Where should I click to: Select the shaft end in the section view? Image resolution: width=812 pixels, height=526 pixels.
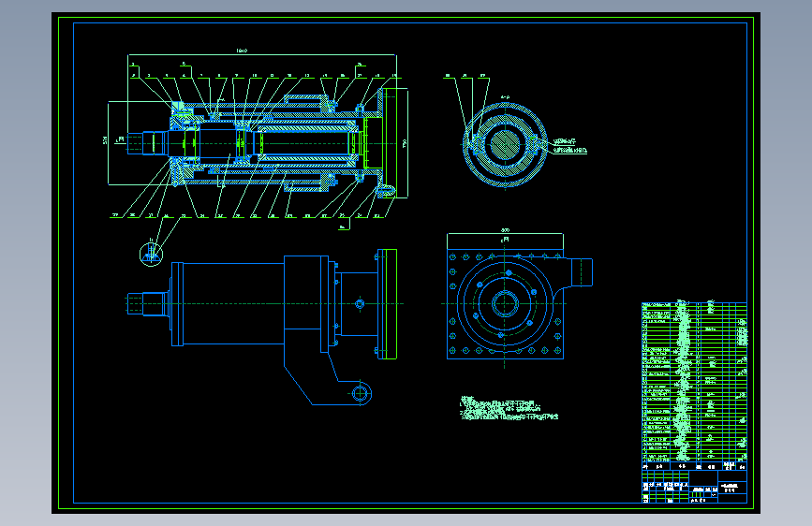pos(146,143)
